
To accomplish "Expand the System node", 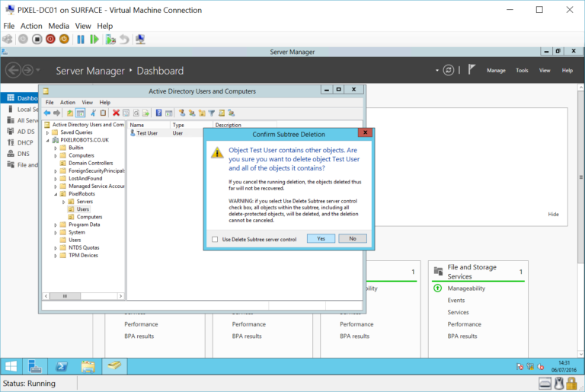I will 56,232.
